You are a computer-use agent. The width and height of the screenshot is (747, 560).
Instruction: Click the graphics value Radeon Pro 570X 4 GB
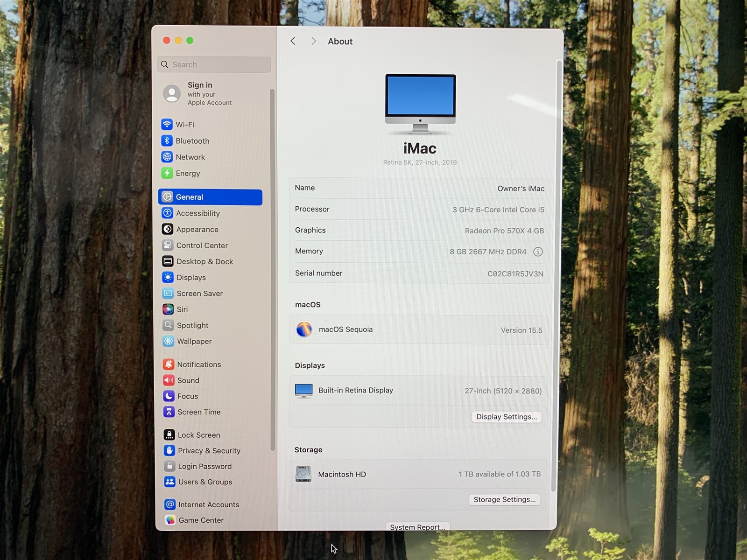coord(504,231)
